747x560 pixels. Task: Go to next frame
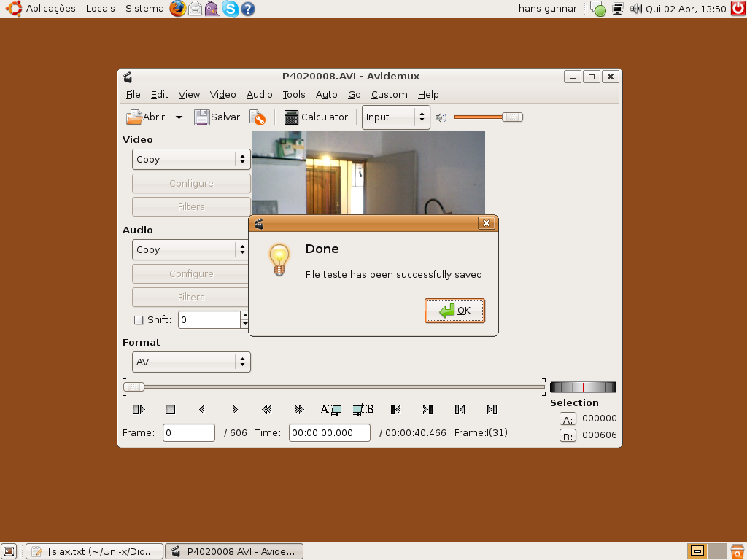pos(234,410)
